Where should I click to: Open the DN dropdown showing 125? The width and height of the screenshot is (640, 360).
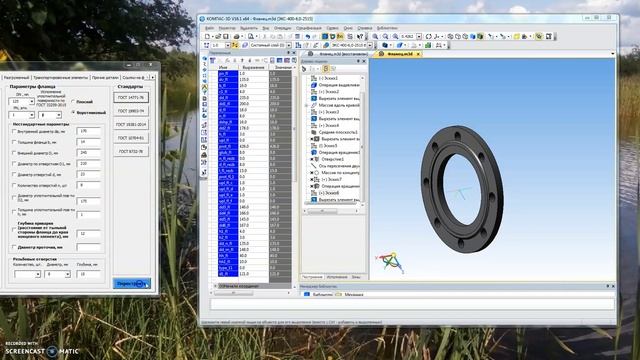coord(31,101)
